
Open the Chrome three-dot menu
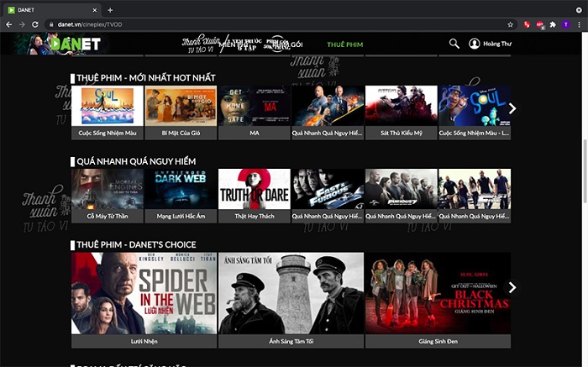[579, 24]
